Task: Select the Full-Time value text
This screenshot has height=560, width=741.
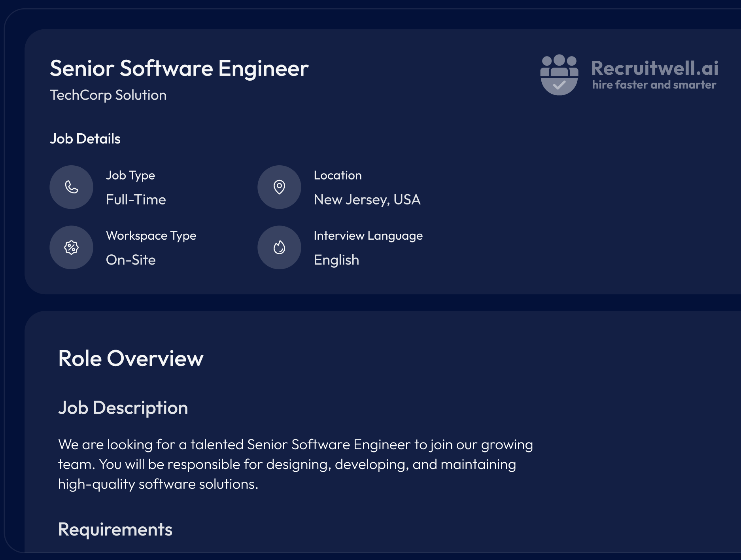Action: [x=136, y=200]
